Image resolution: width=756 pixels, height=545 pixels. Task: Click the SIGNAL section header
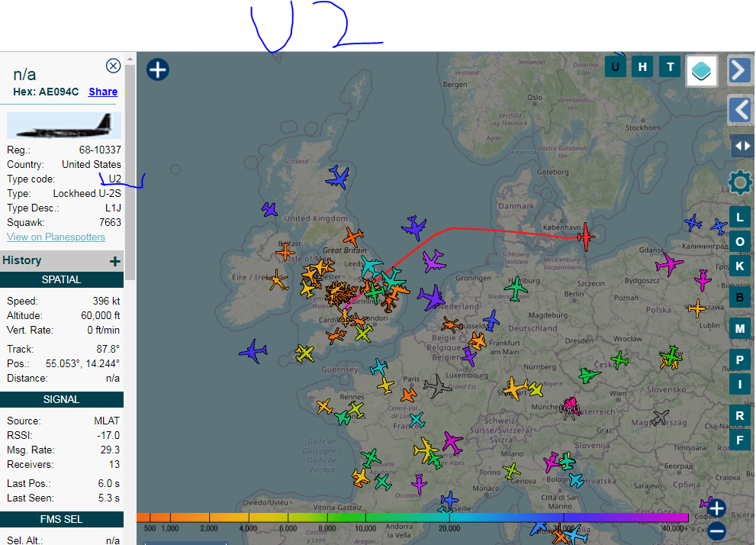[62, 399]
